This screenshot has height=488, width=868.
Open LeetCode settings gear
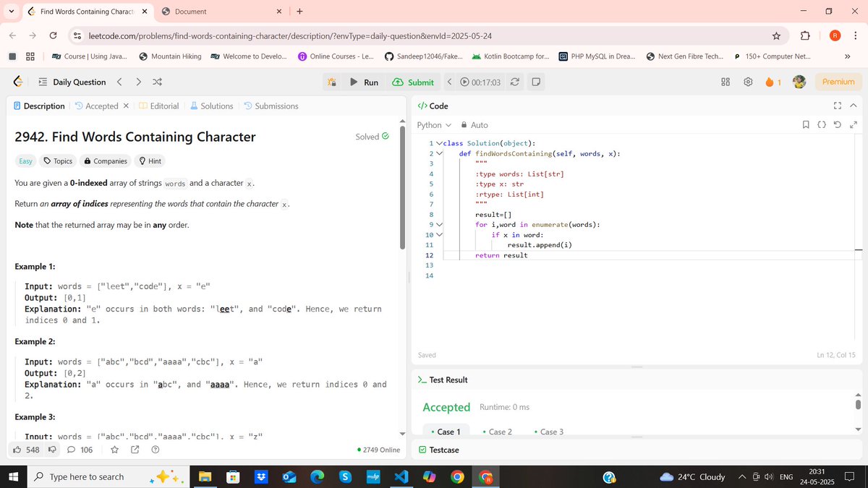point(749,82)
